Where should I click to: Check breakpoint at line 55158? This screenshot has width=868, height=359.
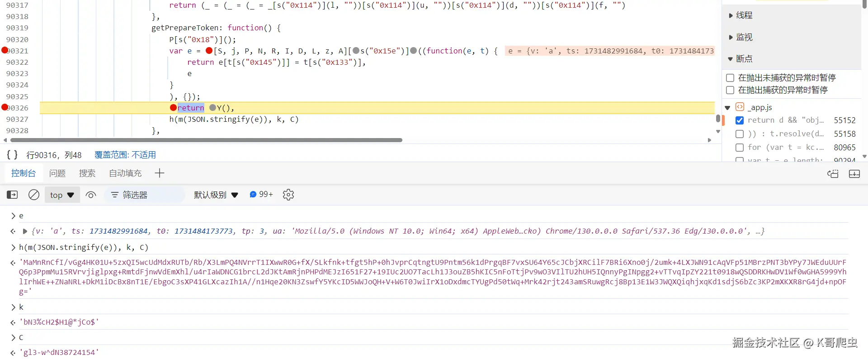pyautogui.click(x=740, y=134)
